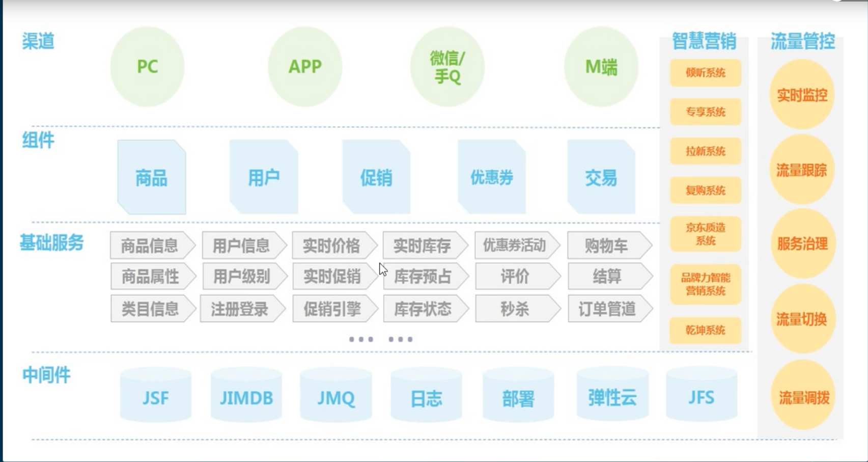Click the 中间件 row label
Screen dimensions: 868x462
point(46,375)
